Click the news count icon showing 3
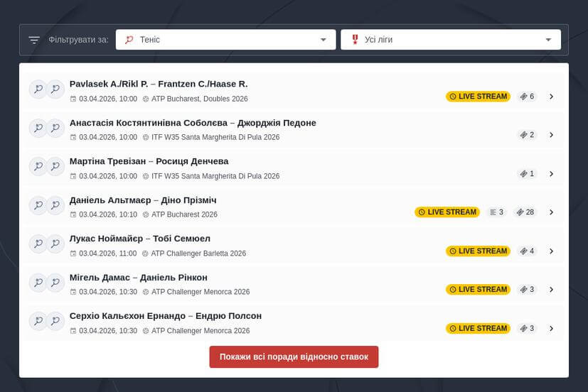The width and height of the screenshot is (588, 392). click(x=496, y=212)
